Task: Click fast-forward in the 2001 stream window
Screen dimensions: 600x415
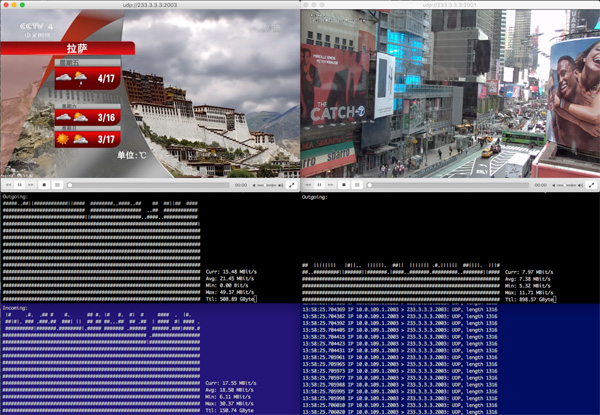Action: 331,185
